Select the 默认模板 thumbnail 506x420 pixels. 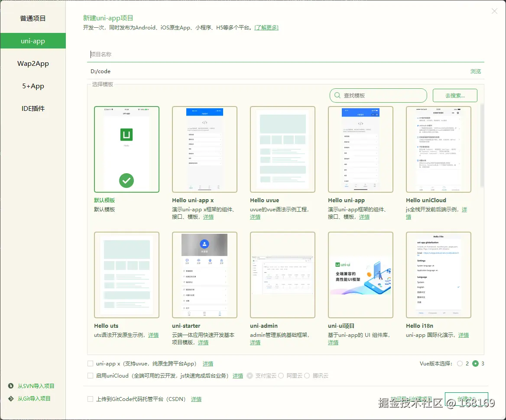coord(126,149)
